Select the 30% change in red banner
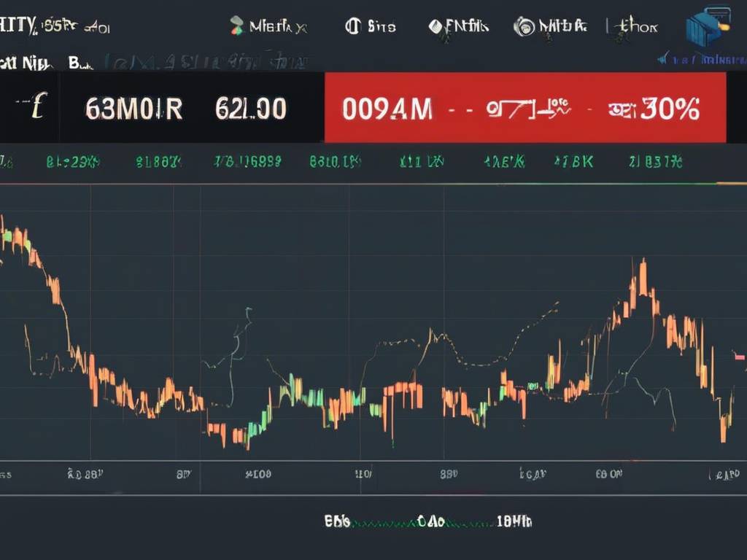Viewport: 747px width, 560px height. pos(670,109)
